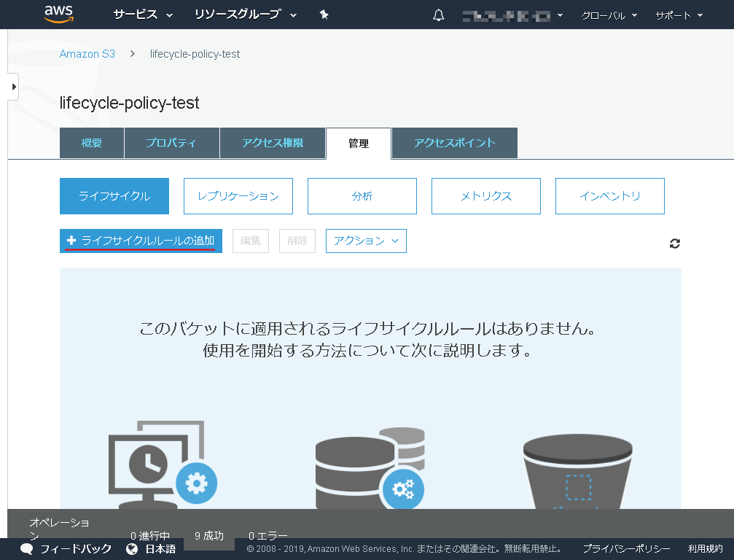Image resolution: width=734 pixels, height=560 pixels.
Task: Open the グローバル region dropdown
Action: 609,15
